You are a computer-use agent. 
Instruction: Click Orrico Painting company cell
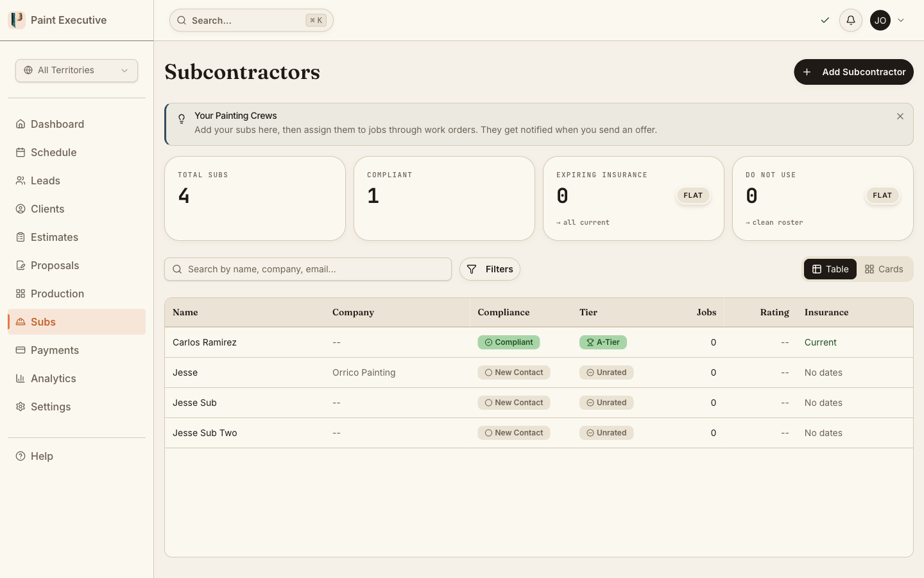tap(364, 372)
